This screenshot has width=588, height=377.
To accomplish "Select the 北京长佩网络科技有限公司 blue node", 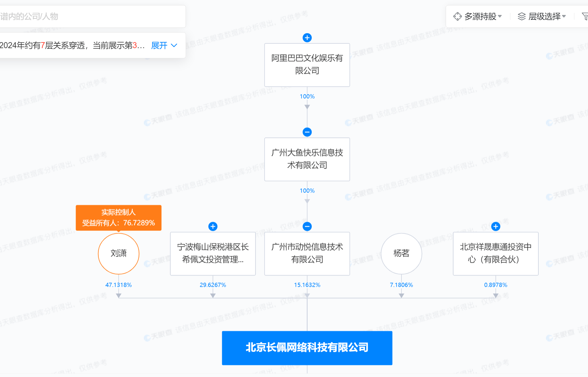I will coord(307,348).
